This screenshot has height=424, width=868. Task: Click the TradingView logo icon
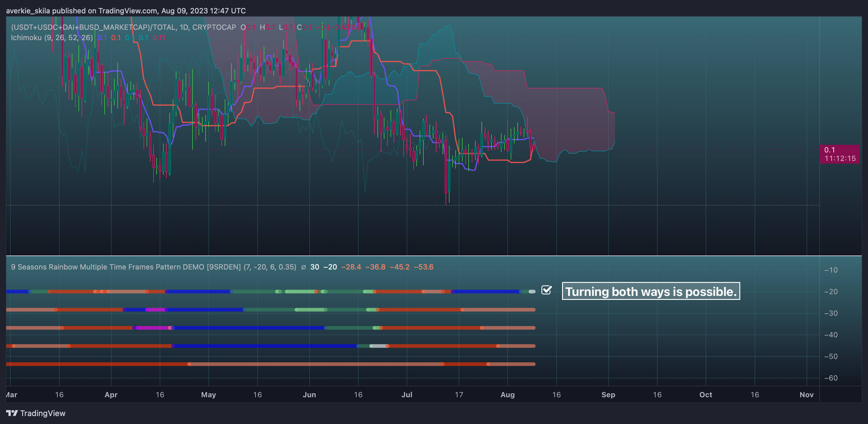(12, 413)
